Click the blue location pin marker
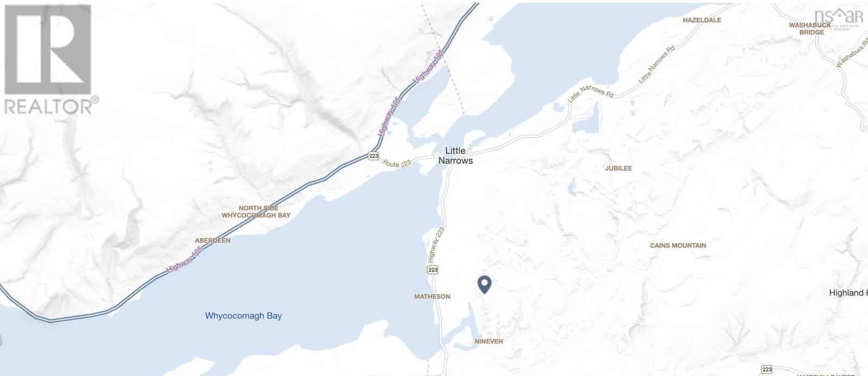Viewport: 868px width, 376px height. [484, 284]
